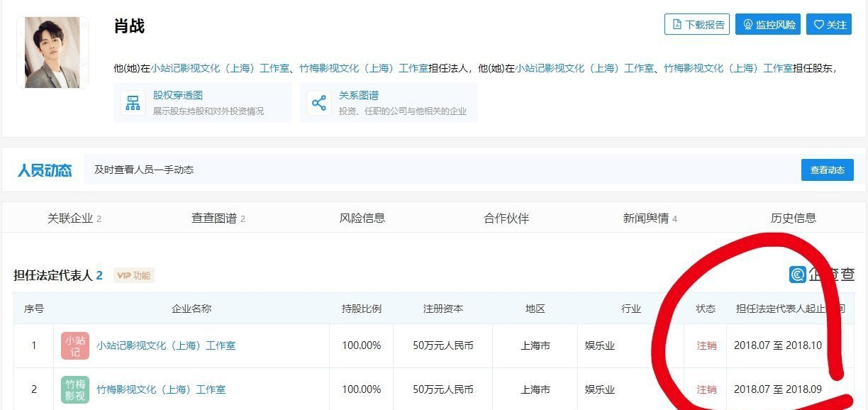Viewport: 868px width, 410px height.
Task: Open the 合作伙伴 tab
Action: [506, 218]
